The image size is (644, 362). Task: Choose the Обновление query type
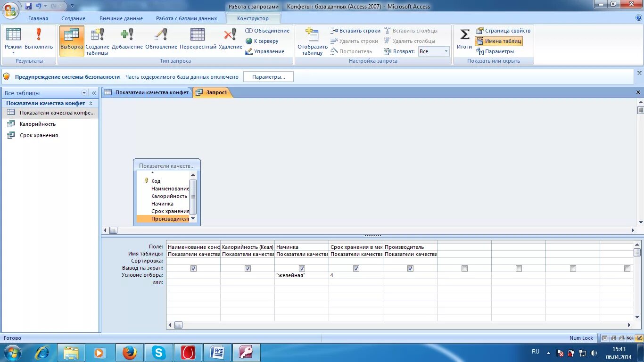tap(161, 39)
